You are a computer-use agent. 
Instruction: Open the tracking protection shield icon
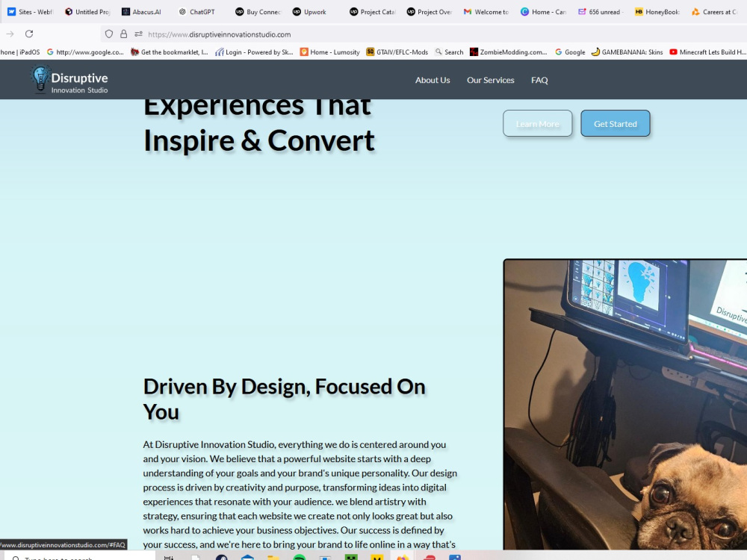108,34
